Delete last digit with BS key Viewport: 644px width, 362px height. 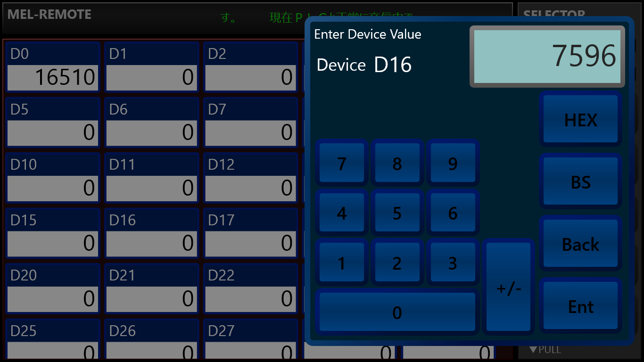(x=581, y=181)
